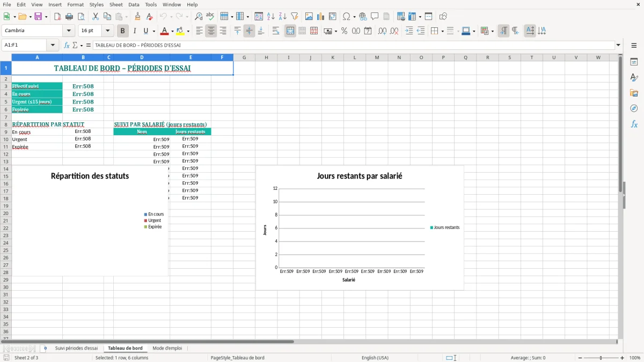The width and height of the screenshot is (644, 362).
Task: Select column header K
Action: [x=333, y=57]
